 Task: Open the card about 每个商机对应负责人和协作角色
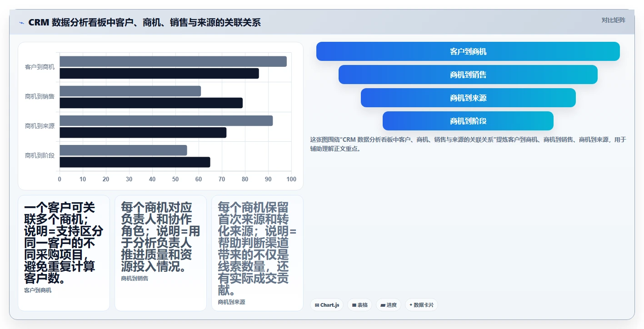(x=160, y=253)
